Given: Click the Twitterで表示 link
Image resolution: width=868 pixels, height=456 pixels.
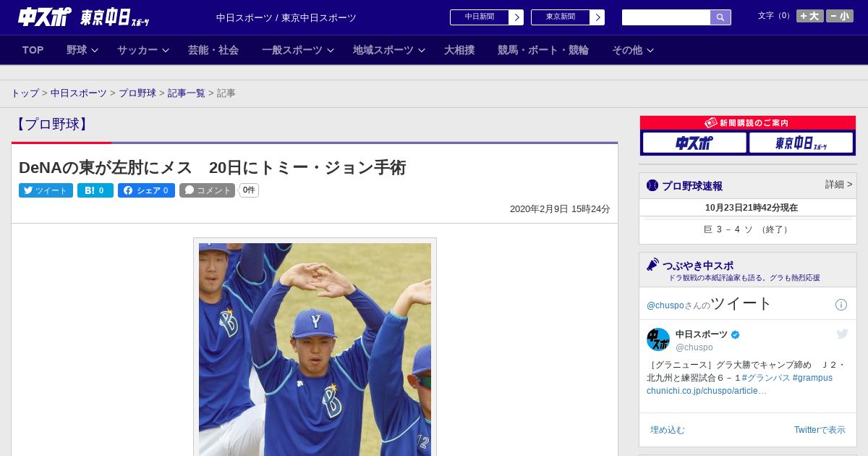Looking at the screenshot, I should [820, 430].
